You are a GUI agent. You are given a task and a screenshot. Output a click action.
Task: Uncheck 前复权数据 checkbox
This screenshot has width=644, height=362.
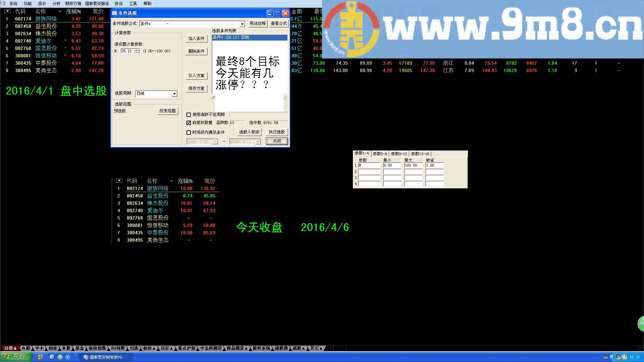coord(189,123)
